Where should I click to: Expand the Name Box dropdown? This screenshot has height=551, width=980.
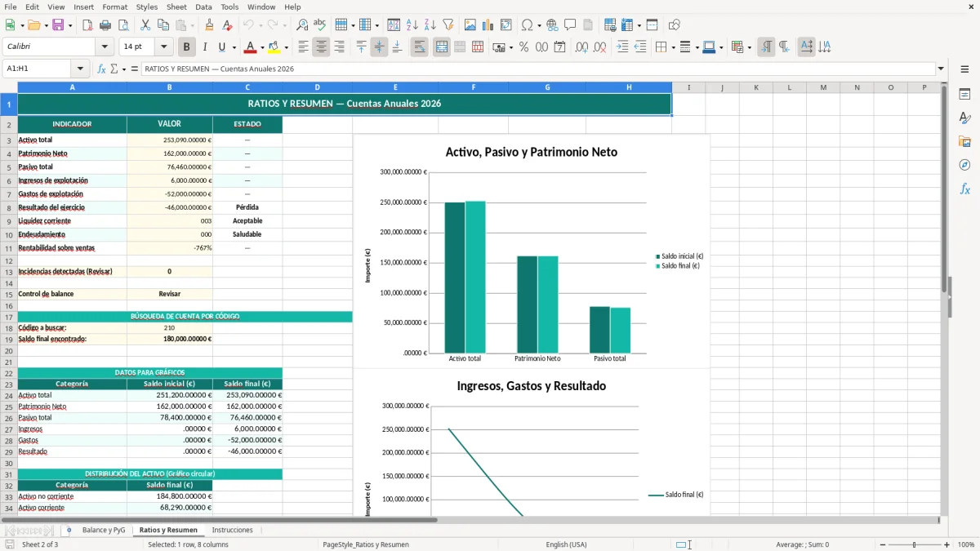point(80,69)
